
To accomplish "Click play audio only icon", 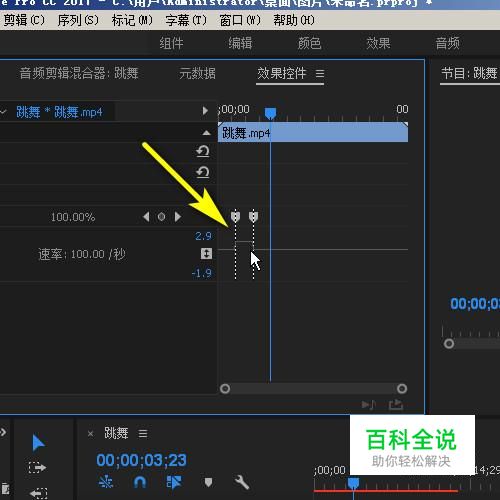I will (x=369, y=405).
